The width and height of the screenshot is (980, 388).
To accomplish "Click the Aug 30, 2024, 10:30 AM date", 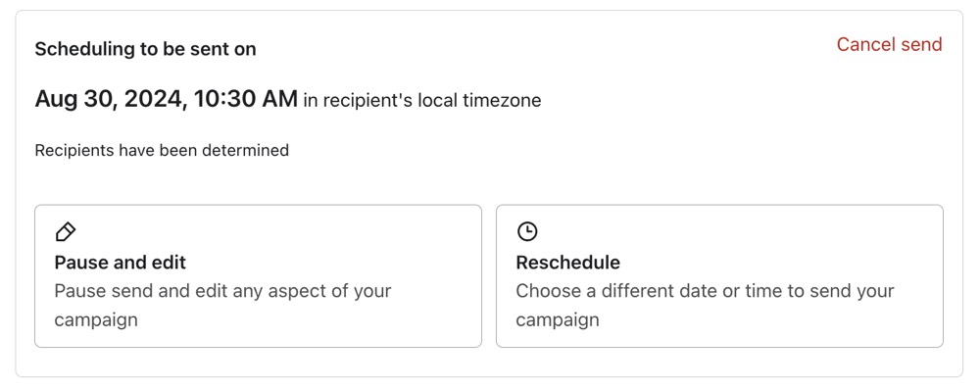I will click(167, 99).
